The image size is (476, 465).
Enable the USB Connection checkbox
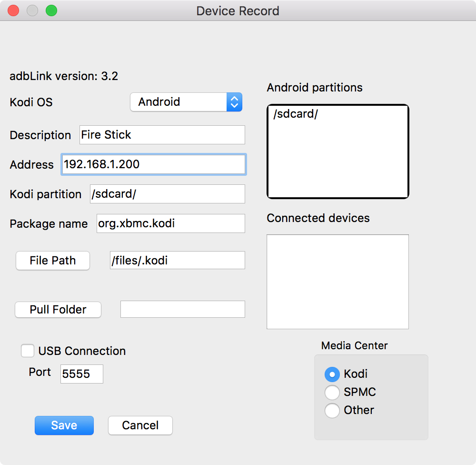(x=28, y=351)
